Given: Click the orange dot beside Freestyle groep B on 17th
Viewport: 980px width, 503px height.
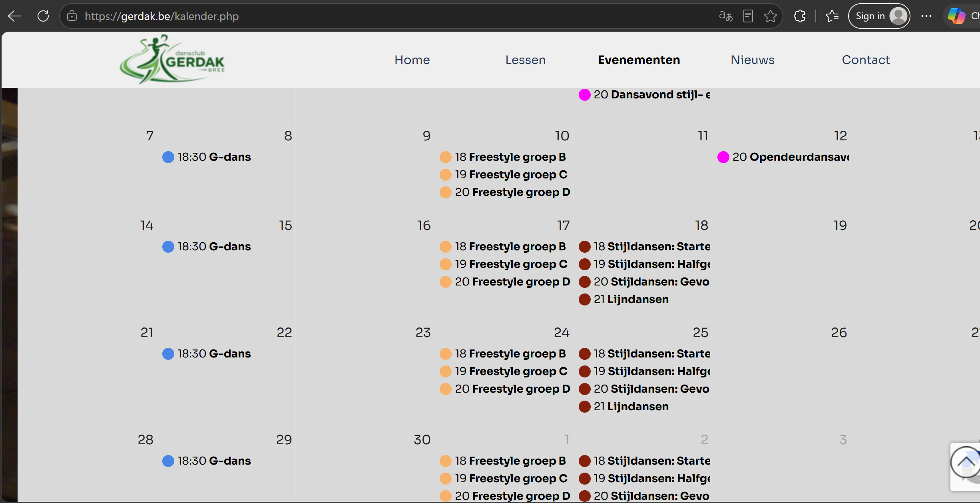Looking at the screenshot, I should 446,247.
